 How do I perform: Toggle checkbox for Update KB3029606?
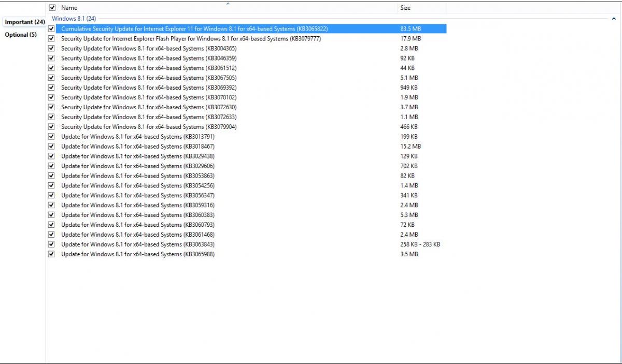click(x=51, y=166)
